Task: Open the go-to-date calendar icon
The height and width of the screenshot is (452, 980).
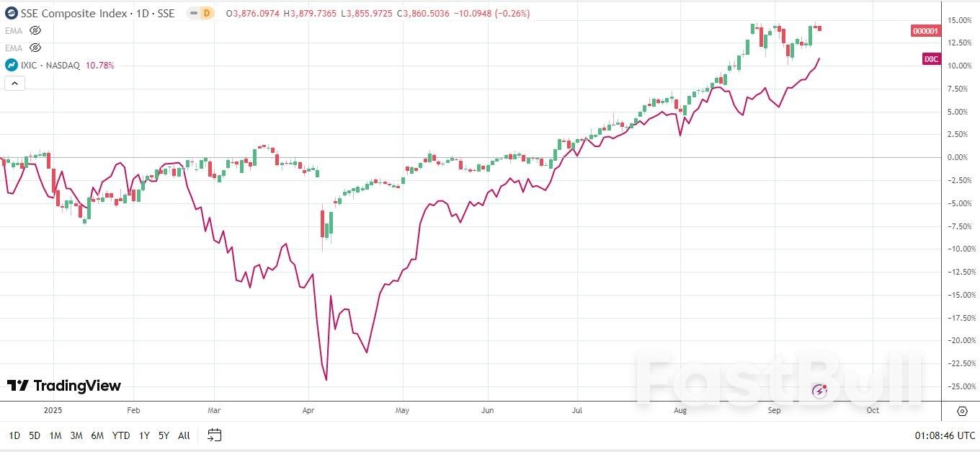Action: tap(214, 435)
